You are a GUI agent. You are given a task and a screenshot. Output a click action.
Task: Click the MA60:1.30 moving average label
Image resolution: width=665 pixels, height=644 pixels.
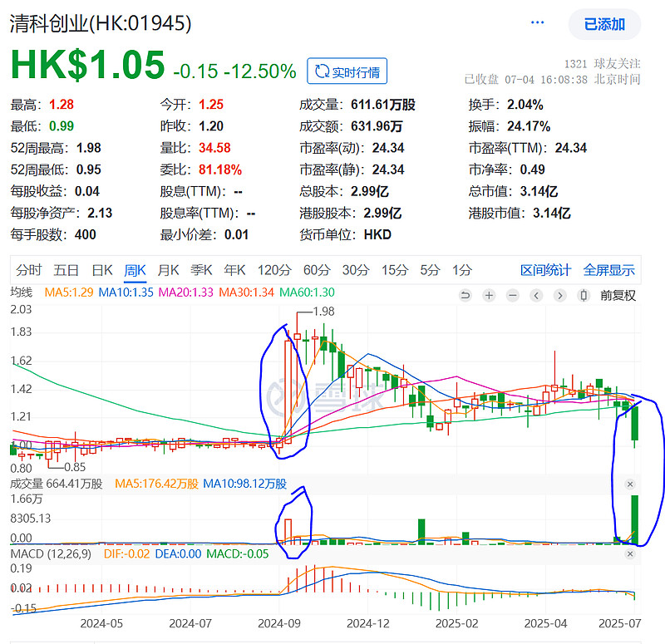pos(307,293)
